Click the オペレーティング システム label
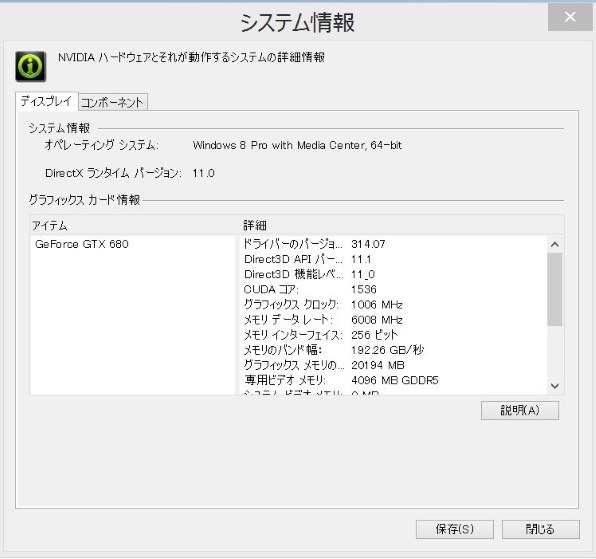 101,145
